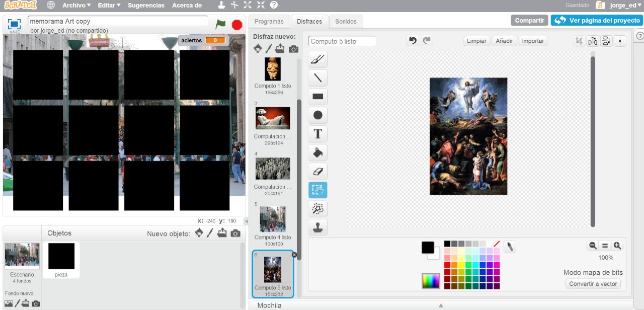Select the Paintbrush tool
This screenshot has height=310, width=644.
pyautogui.click(x=317, y=60)
